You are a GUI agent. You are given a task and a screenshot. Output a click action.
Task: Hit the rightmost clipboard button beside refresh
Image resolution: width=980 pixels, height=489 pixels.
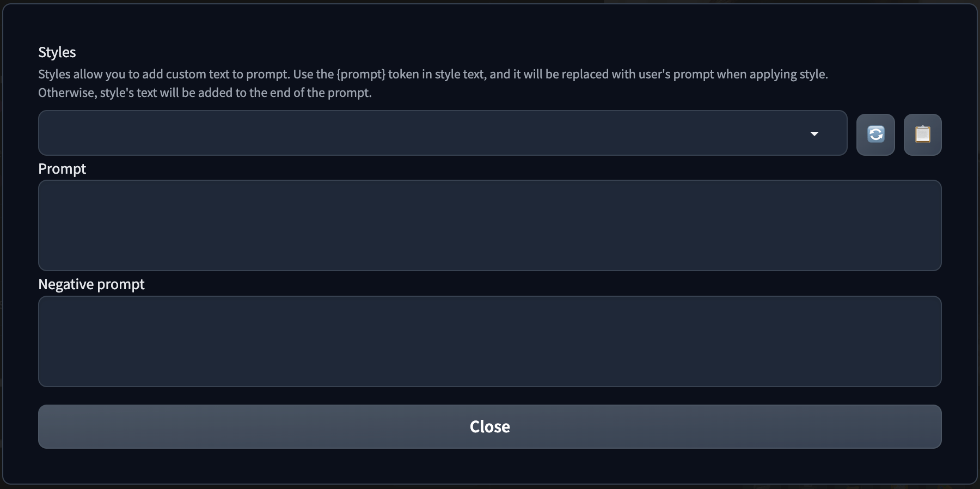click(922, 135)
